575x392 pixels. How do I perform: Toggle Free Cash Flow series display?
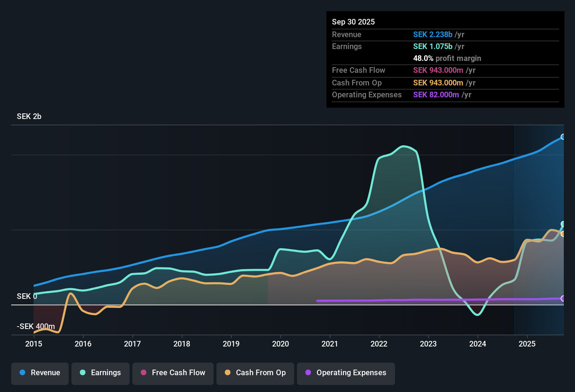point(173,372)
